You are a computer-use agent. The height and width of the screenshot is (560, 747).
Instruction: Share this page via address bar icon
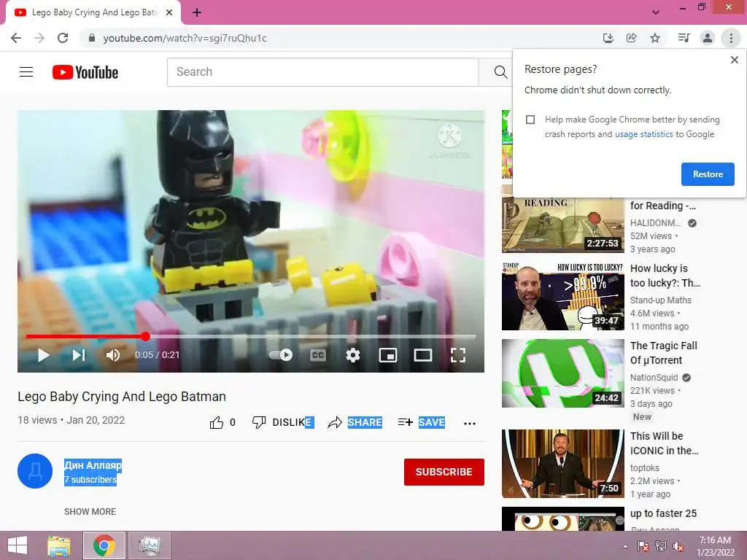(632, 38)
